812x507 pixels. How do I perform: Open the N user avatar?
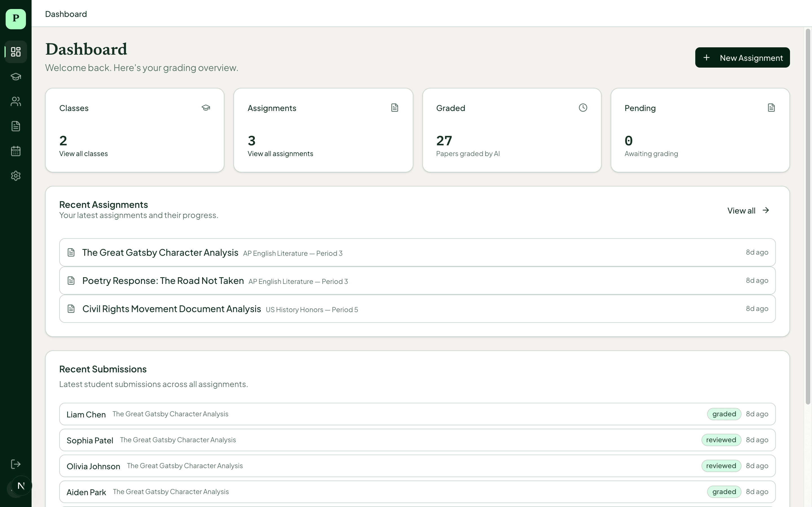[x=21, y=486]
